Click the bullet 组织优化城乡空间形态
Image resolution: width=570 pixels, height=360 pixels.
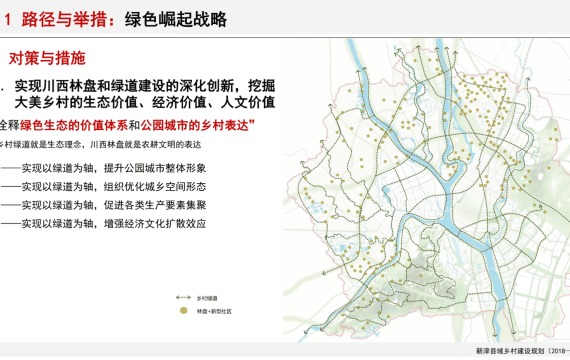pyautogui.click(x=155, y=187)
